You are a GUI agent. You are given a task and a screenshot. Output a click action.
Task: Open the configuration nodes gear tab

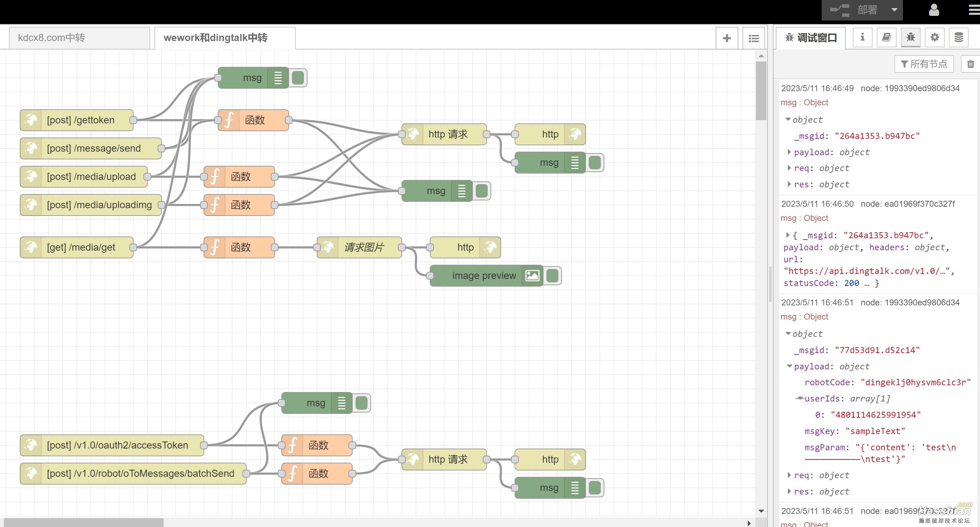coord(935,37)
